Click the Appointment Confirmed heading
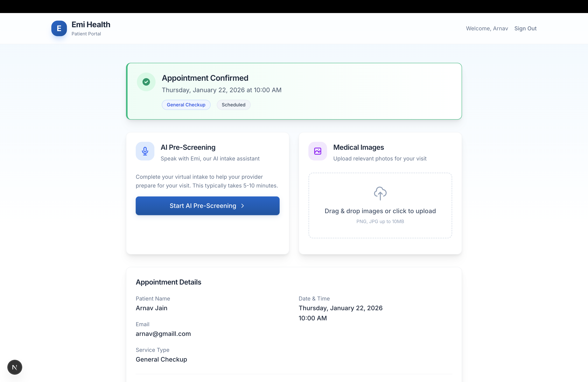The image size is (588, 382). click(x=205, y=78)
